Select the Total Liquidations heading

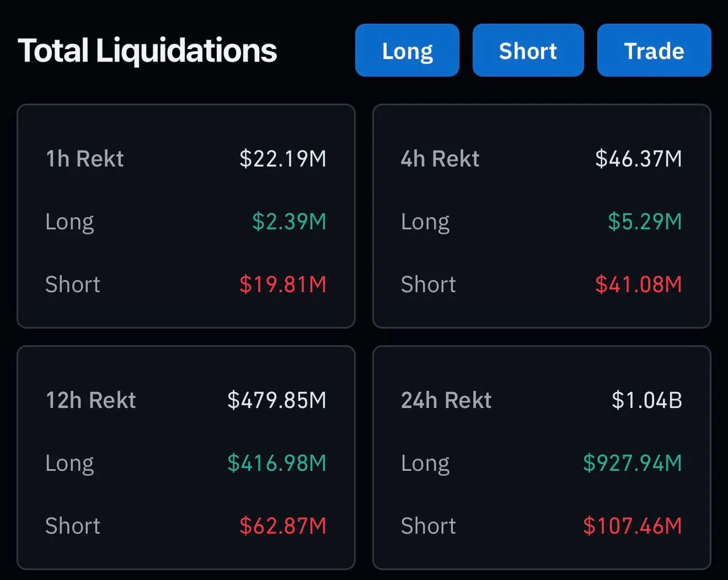tap(147, 51)
